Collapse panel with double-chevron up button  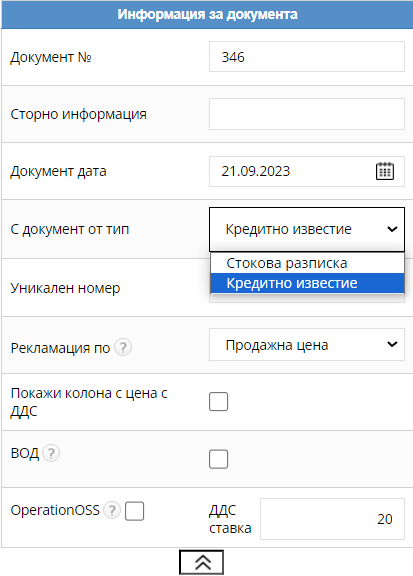(x=201, y=562)
